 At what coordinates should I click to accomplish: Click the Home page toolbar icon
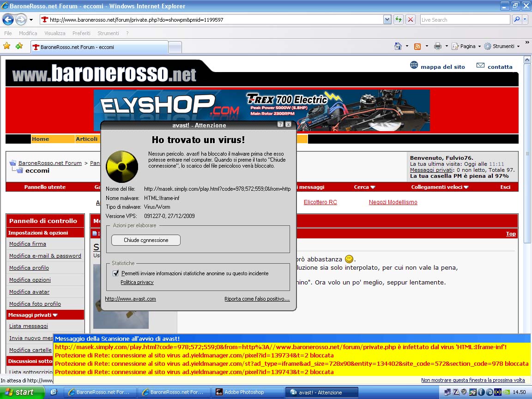[398, 46]
